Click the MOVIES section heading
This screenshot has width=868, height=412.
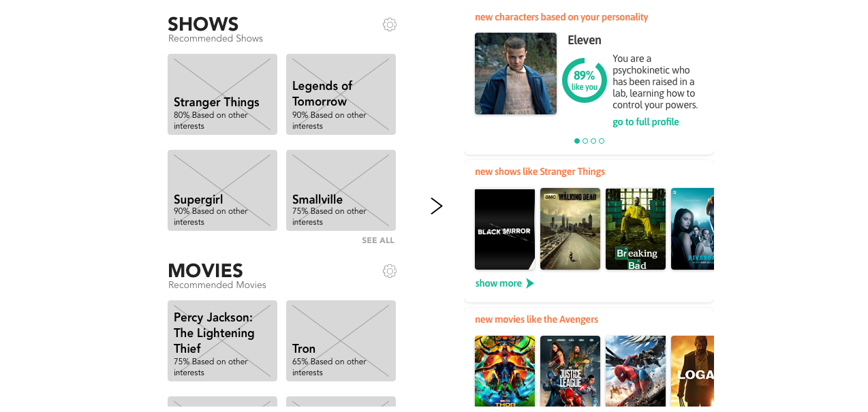(205, 271)
